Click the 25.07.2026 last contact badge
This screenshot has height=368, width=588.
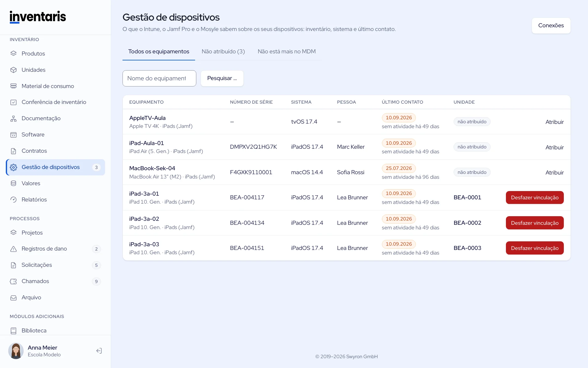(399, 168)
